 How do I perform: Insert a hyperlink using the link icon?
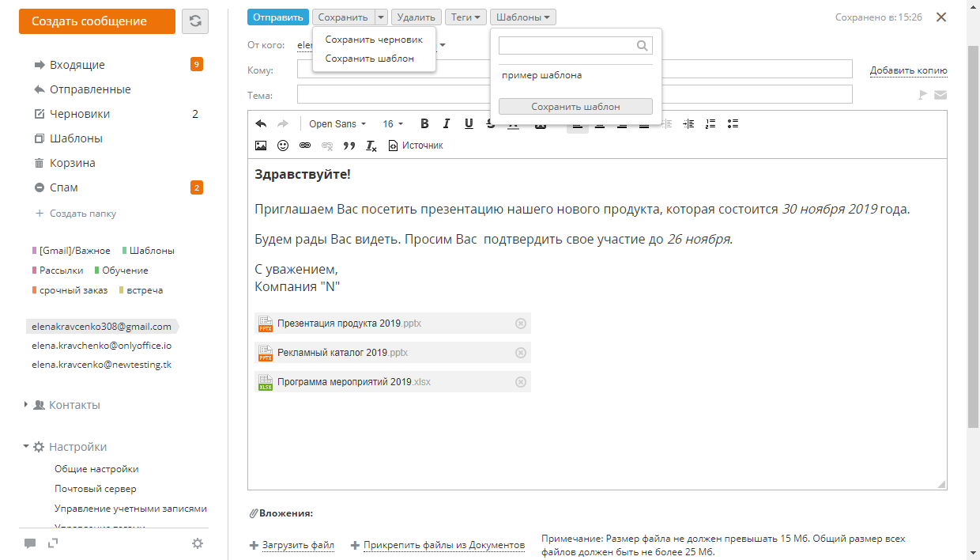305,146
